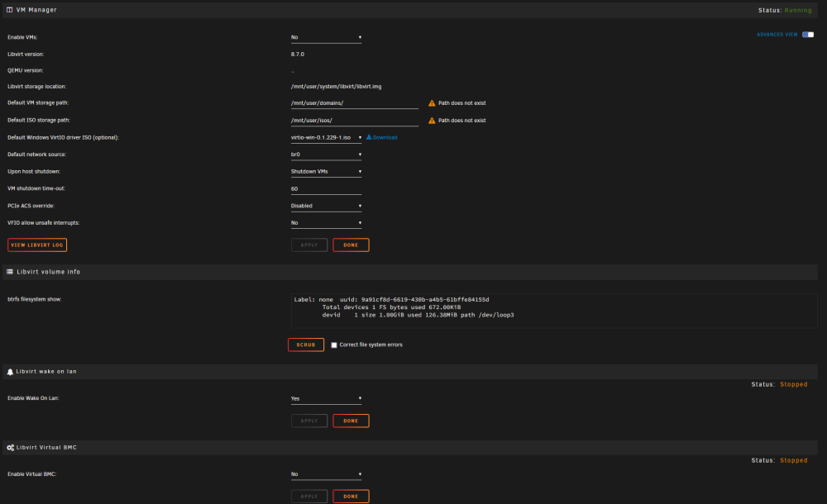The height and width of the screenshot is (504, 827).
Task: Click the Libvirt wake on lan bell icon
Action: (10, 372)
